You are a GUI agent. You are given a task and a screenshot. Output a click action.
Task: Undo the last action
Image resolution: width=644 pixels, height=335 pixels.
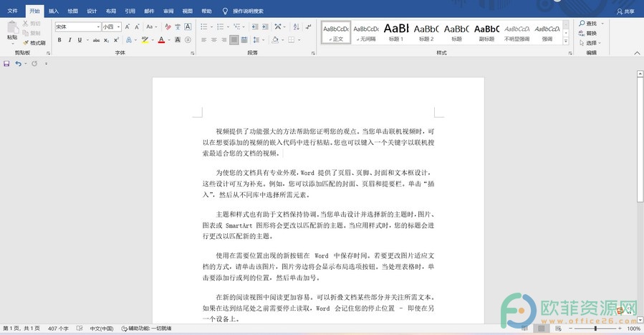[18, 64]
